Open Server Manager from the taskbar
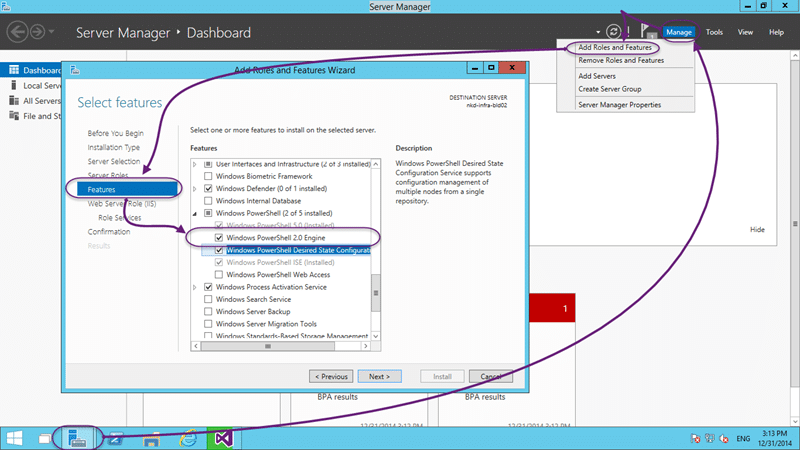The height and width of the screenshot is (450, 800). pyautogui.click(x=78, y=438)
